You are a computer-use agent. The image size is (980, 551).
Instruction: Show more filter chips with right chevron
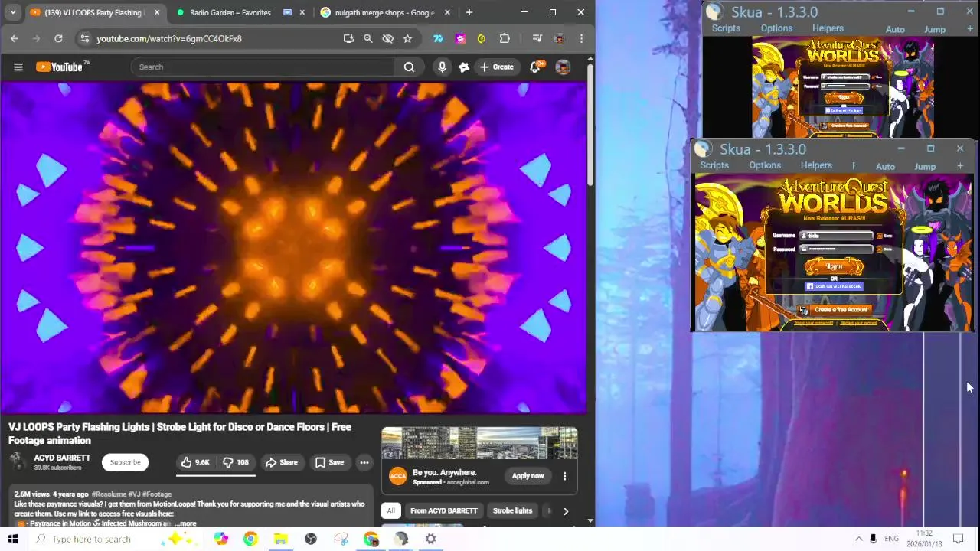[566, 510]
